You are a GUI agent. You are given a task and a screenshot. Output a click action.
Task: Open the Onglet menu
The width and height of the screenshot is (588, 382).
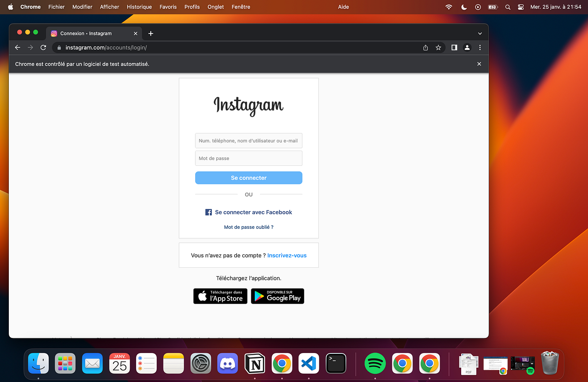[216, 7]
